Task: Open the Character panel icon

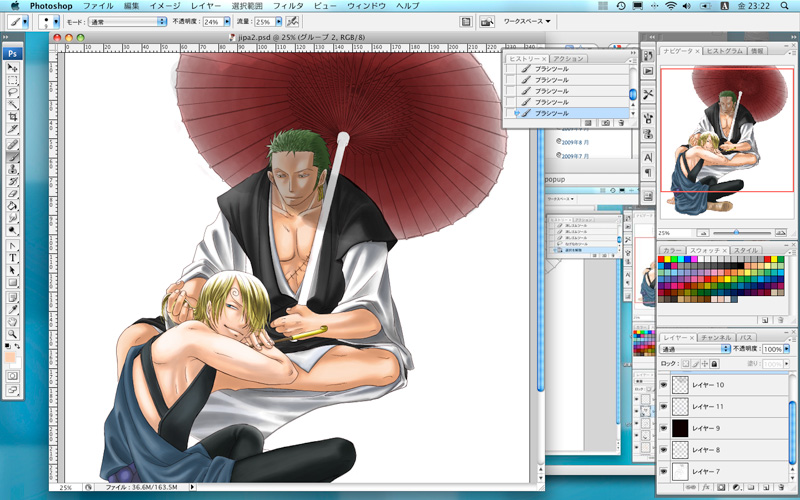Action: (648, 158)
